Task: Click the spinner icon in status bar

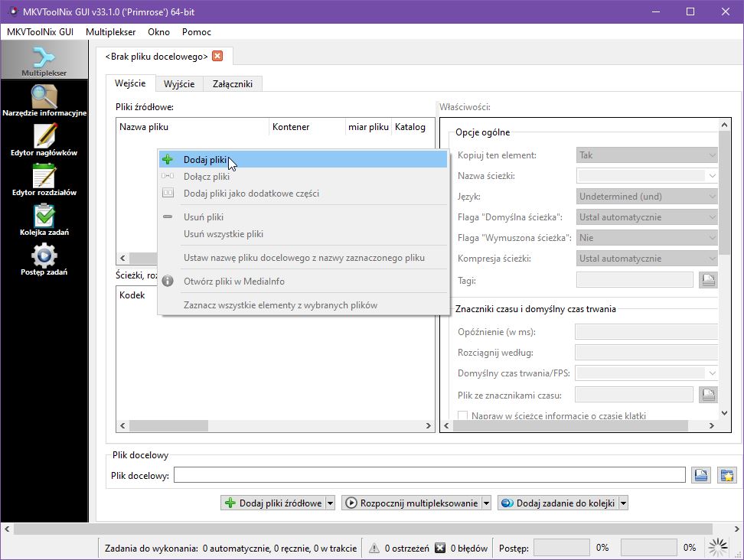Action: pyautogui.click(x=717, y=548)
